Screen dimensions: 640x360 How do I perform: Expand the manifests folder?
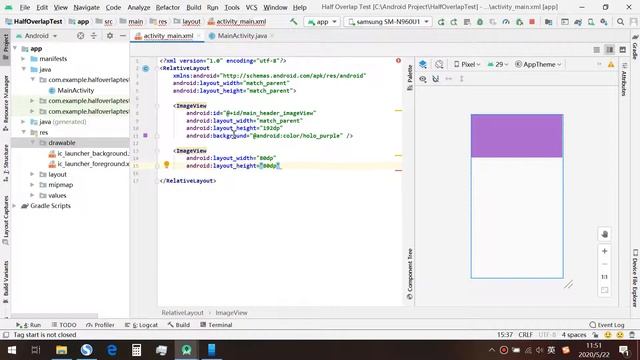(x=23, y=59)
